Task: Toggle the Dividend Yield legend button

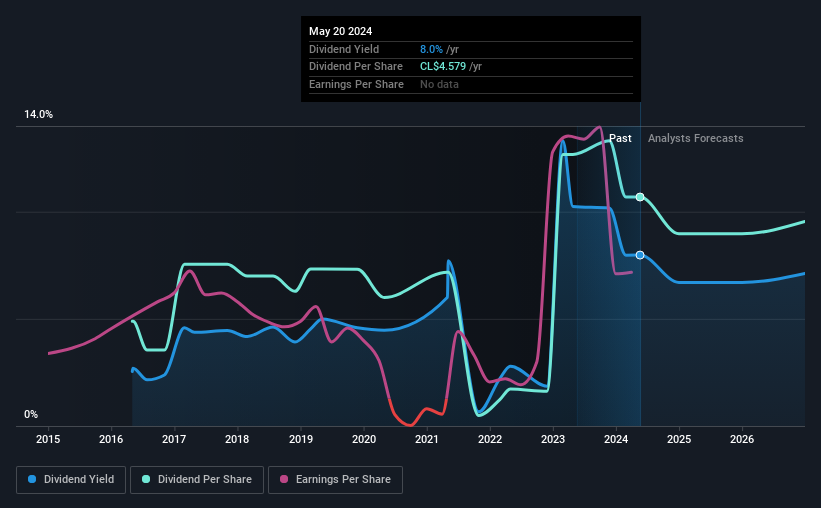Action: [x=71, y=480]
